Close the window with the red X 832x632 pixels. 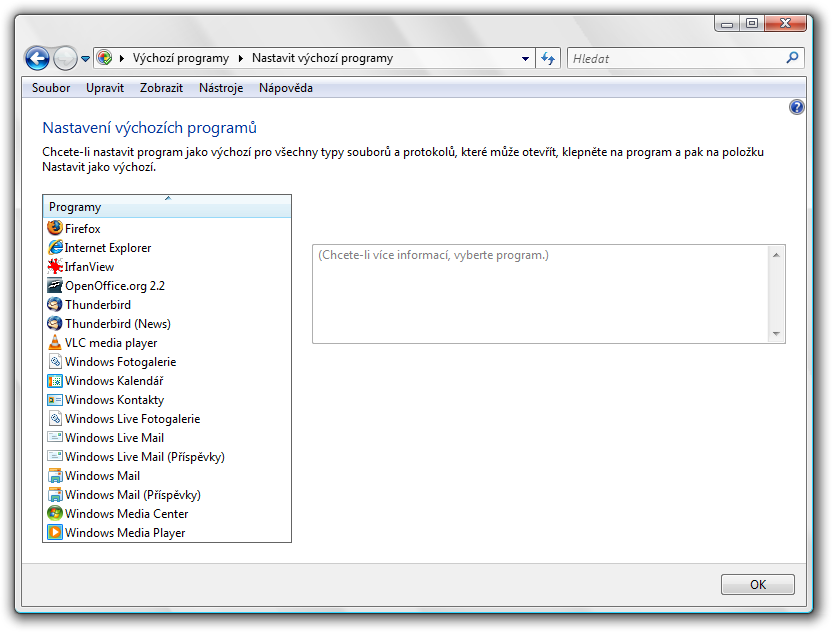point(786,23)
